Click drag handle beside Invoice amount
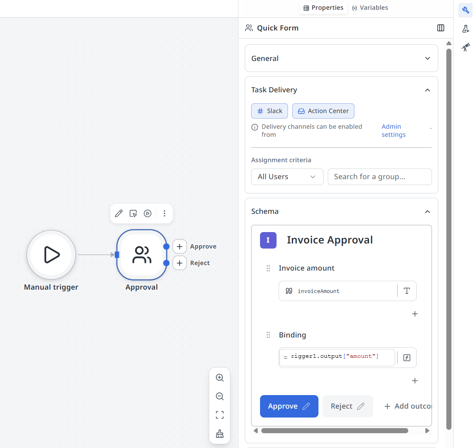Screen dimensions: 476x448 (268, 268)
